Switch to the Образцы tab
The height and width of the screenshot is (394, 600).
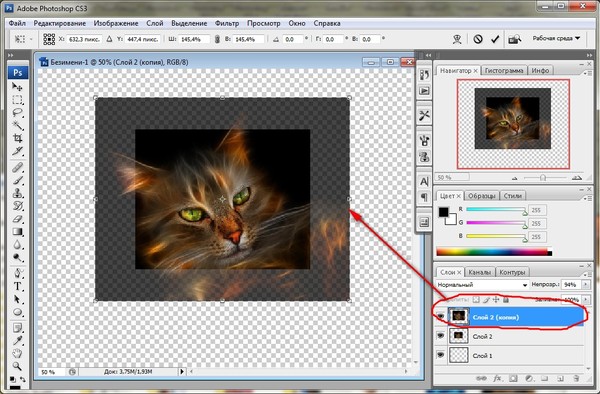482,195
